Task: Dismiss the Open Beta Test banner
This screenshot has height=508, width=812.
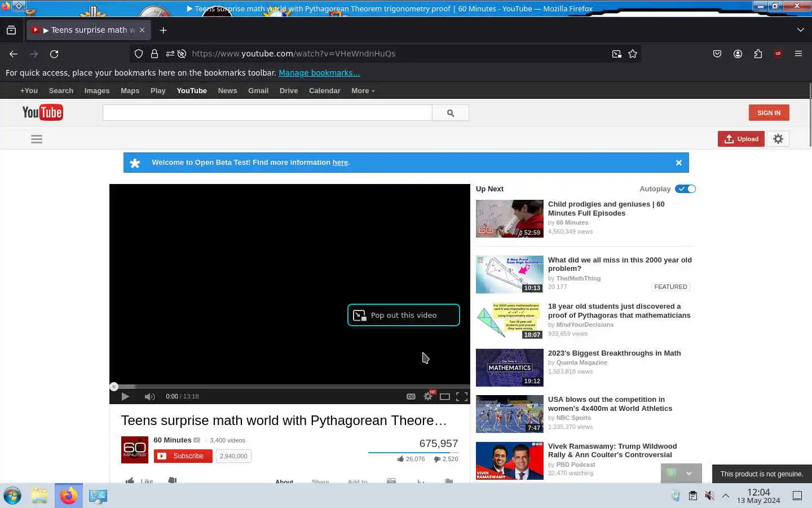Action: tap(679, 163)
